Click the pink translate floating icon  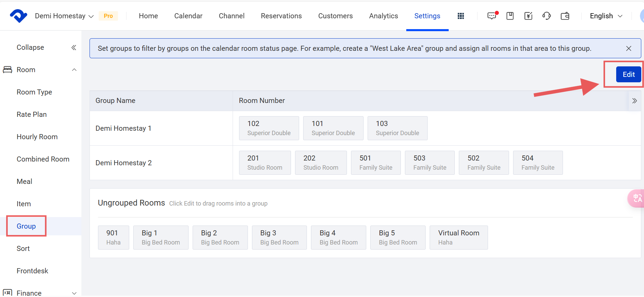click(x=637, y=198)
